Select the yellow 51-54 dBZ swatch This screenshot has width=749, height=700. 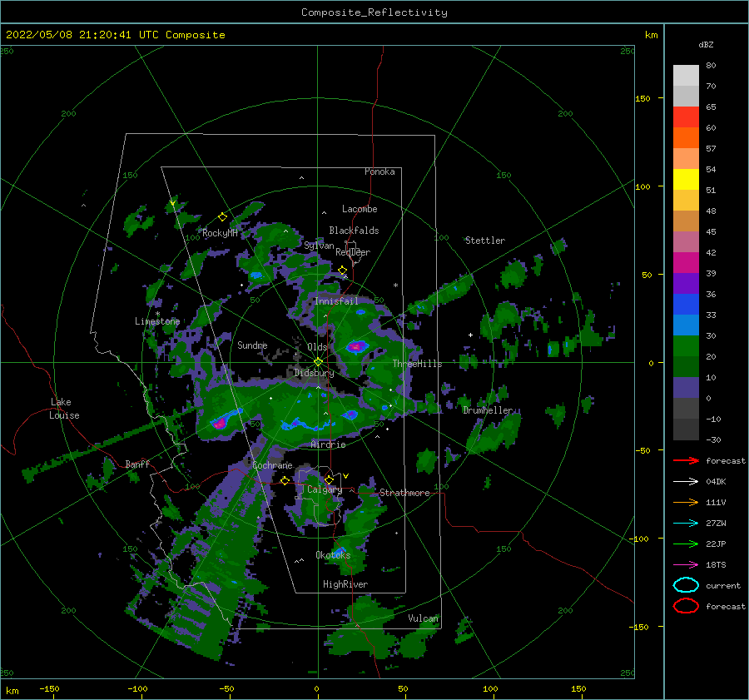pyautogui.click(x=686, y=180)
